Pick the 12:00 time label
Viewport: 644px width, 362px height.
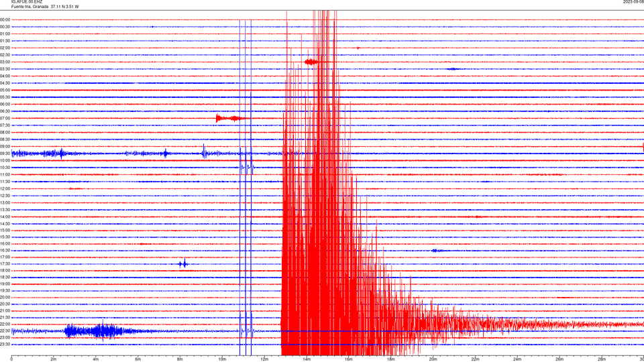[x=5, y=189]
